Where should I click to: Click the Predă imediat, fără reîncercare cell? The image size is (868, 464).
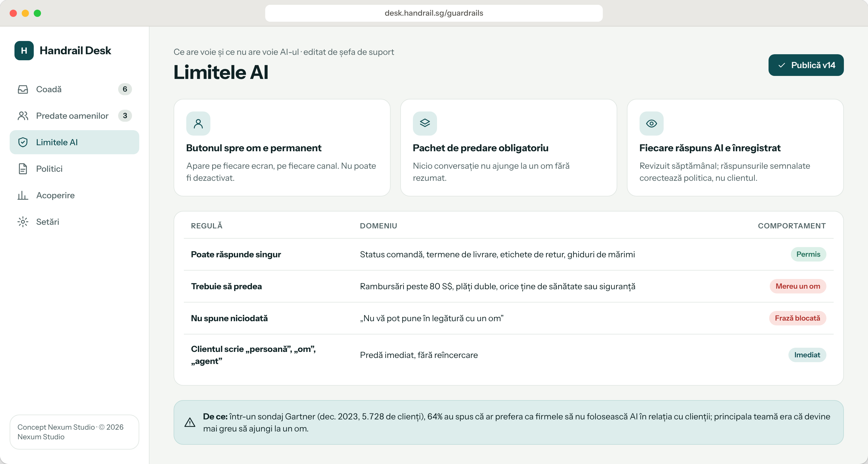point(419,355)
